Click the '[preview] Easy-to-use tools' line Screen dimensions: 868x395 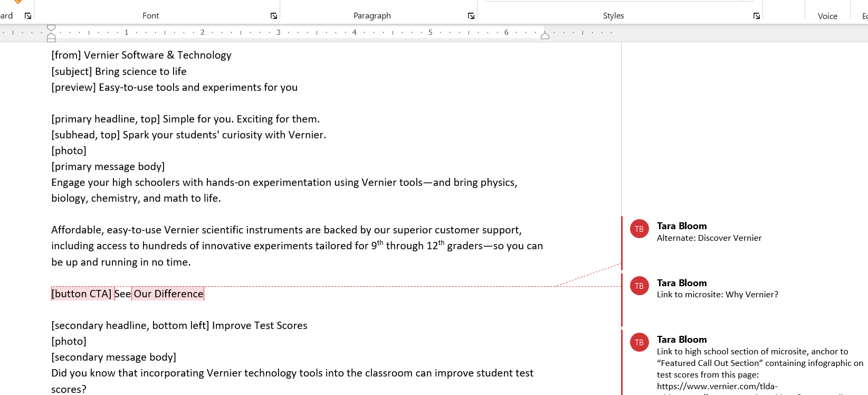click(174, 87)
